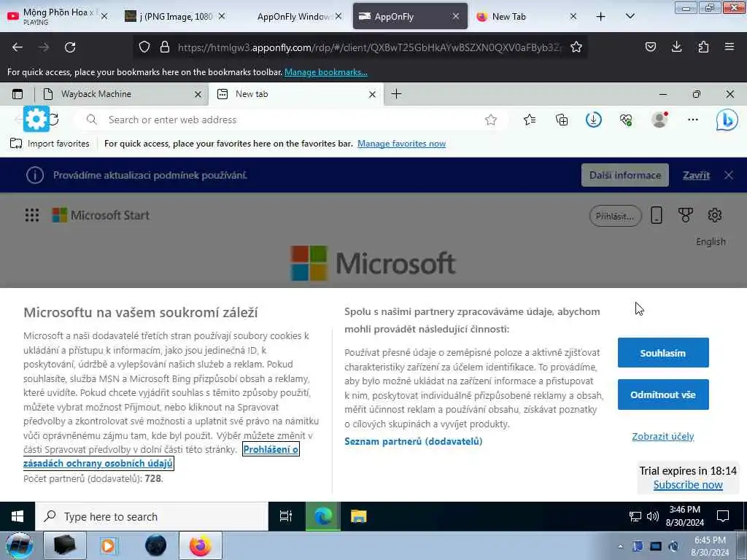Click the Přihlásit sign-in button
747x560 pixels.
(x=615, y=216)
